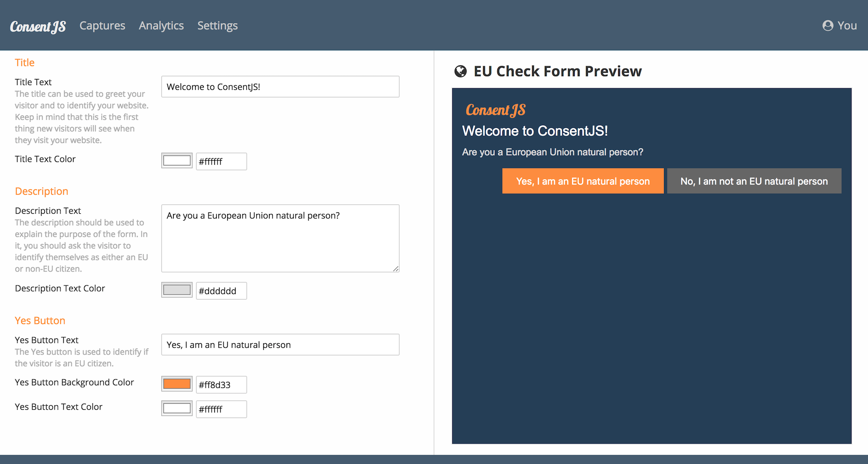Pick the Yes Button Background Color swatch

tap(177, 384)
